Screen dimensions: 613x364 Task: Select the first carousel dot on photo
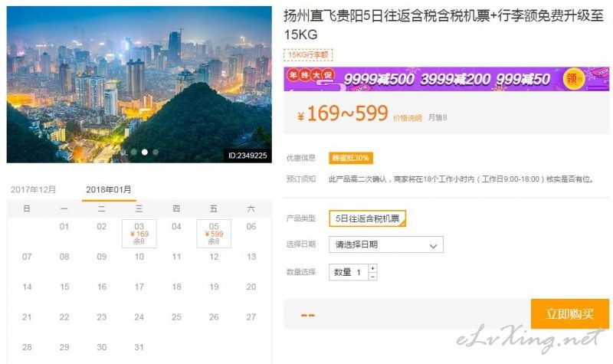tap(133, 152)
